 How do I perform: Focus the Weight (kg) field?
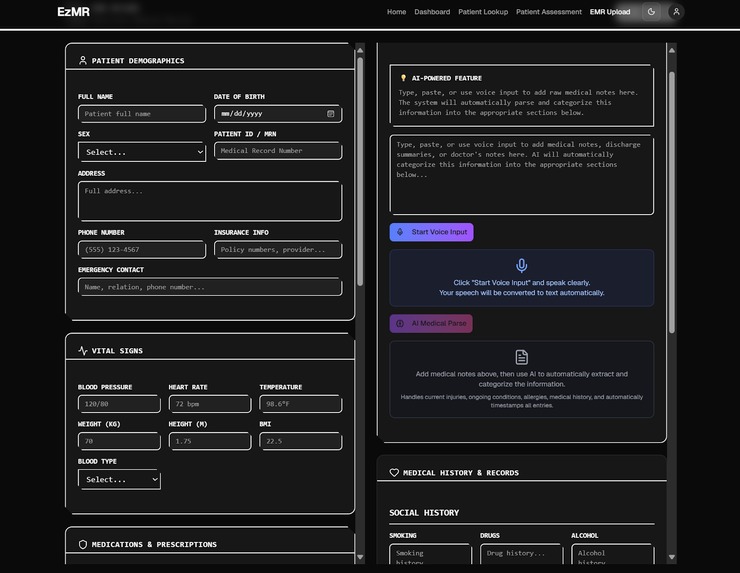click(119, 441)
